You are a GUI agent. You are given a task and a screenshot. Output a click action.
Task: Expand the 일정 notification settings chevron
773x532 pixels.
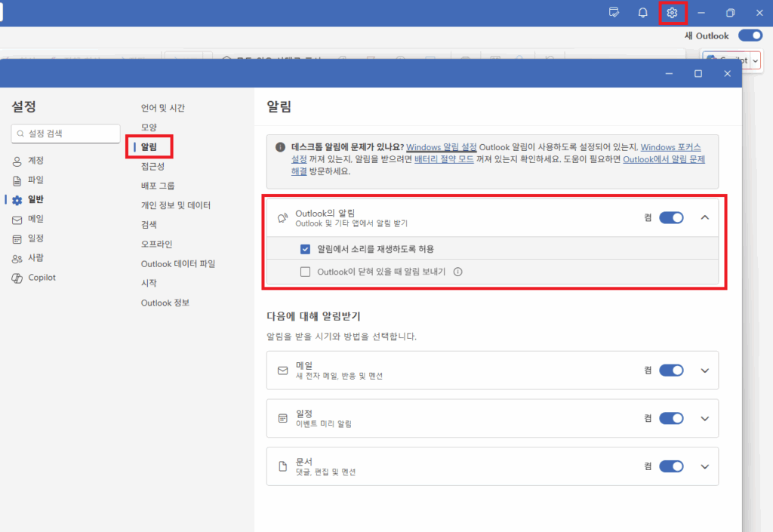(704, 418)
